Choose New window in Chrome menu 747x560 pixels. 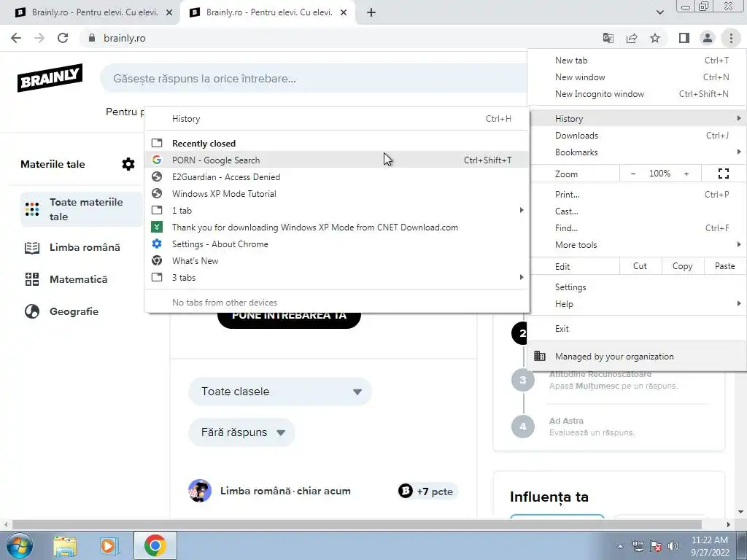click(636, 77)
